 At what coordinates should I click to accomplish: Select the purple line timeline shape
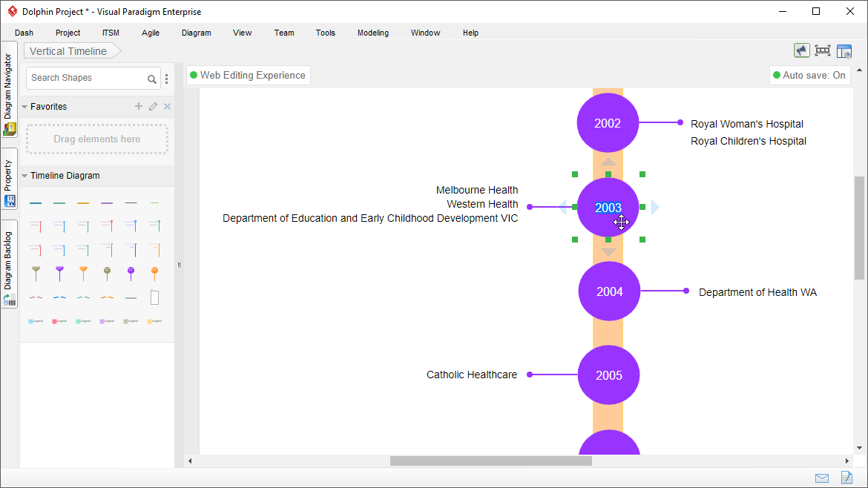[x=107, y=203]
